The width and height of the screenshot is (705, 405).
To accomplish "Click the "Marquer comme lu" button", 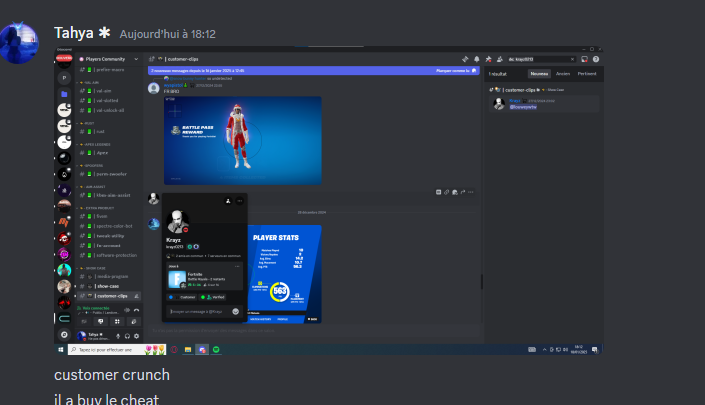I will 456,71.
